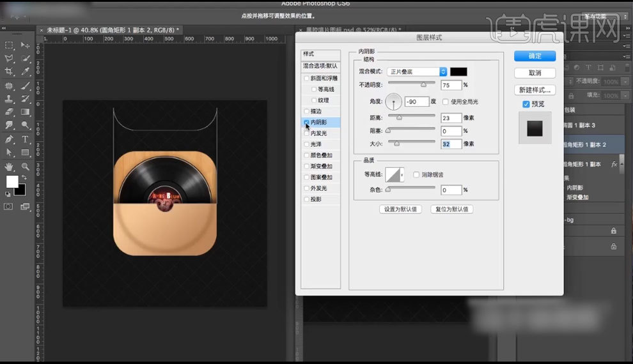633x364 pixels.
Task: Select 样式 in Layer Style list
Action: pyautogui.click(x=320, y=54)
